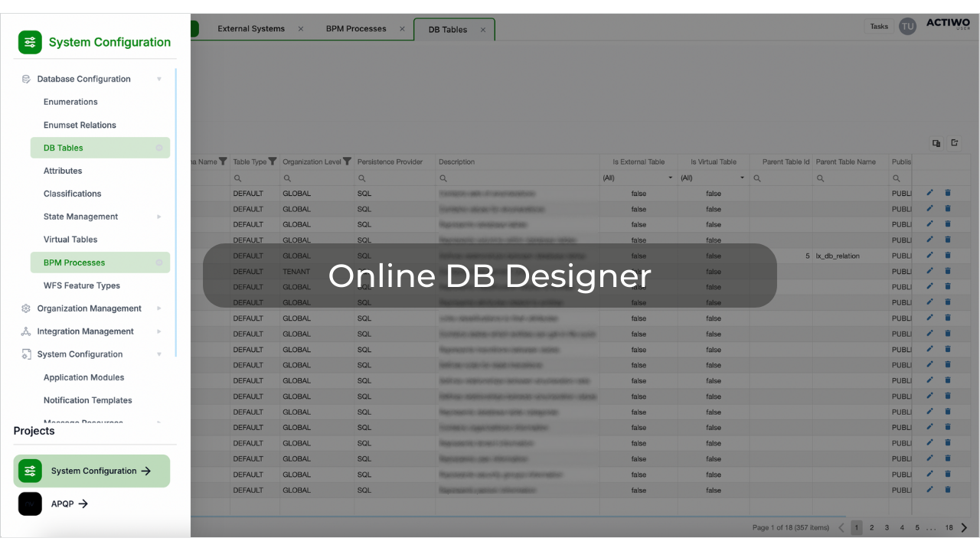
Task: Go to page 2
Action: (x=871, y=527)
